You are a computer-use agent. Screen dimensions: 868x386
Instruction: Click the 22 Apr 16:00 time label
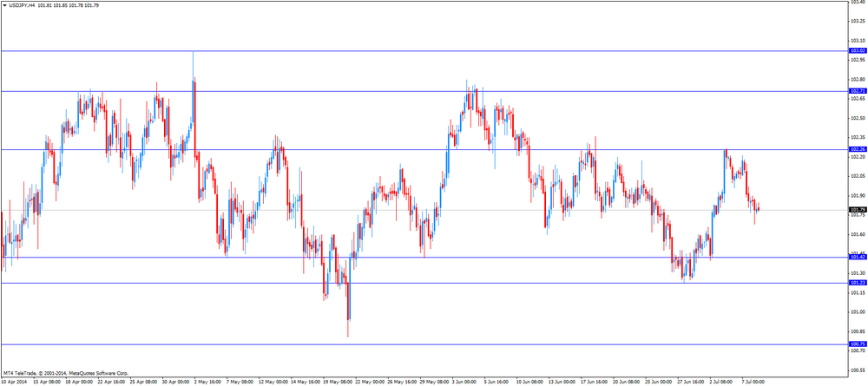tap(111, 383)
